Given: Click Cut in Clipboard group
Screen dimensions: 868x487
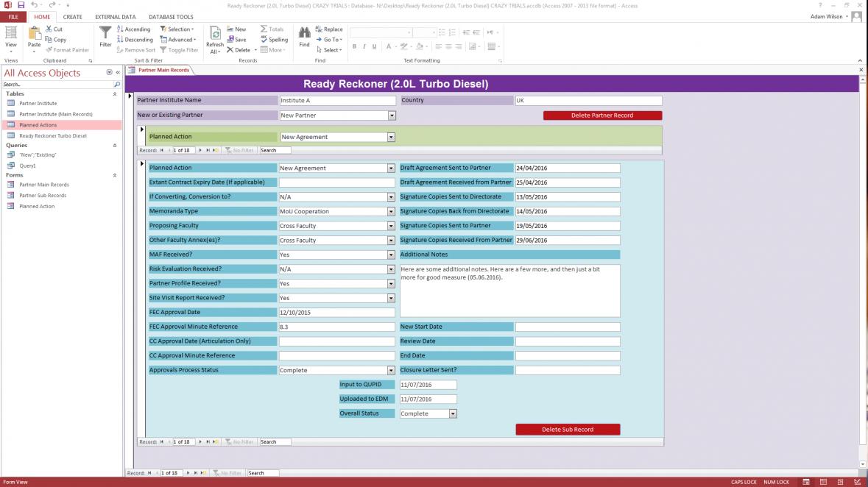Looking at the screenshot, I should coord(54,29).
